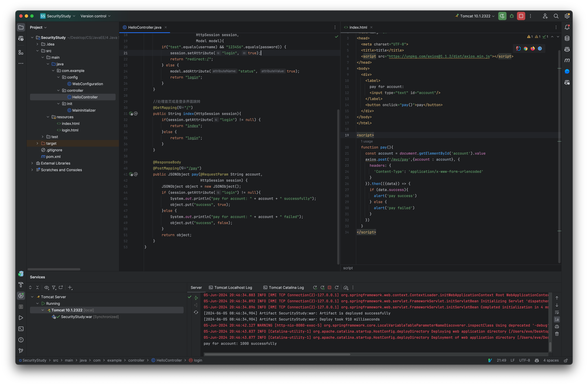Open login.html in project tree

[x=67, y=130]
